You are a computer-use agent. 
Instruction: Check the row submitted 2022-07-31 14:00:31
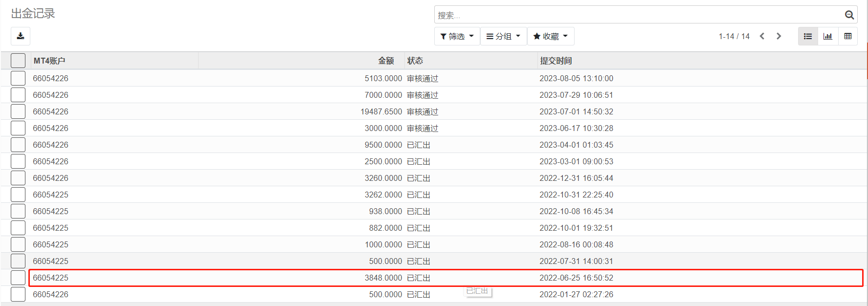[x=18, y=261]
